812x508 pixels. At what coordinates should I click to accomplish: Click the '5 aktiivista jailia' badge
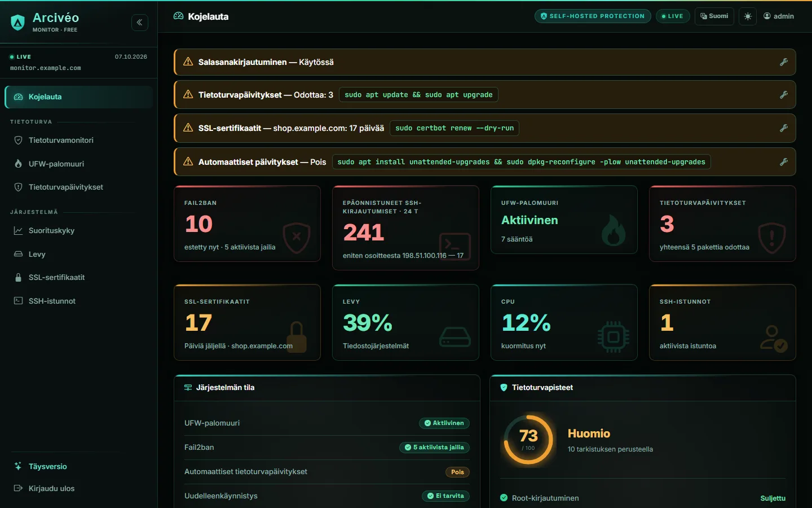(x=434, y=448)
